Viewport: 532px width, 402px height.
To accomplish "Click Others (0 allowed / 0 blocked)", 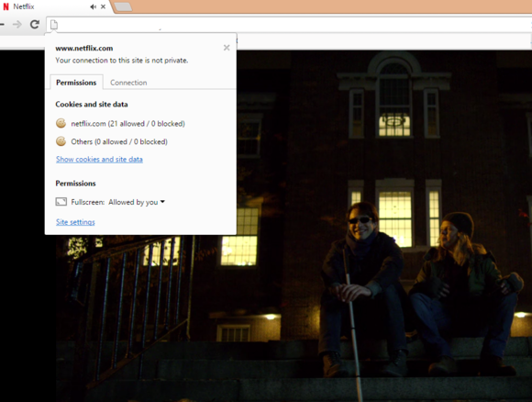I will pyautogui.click(x=119, y=141).
